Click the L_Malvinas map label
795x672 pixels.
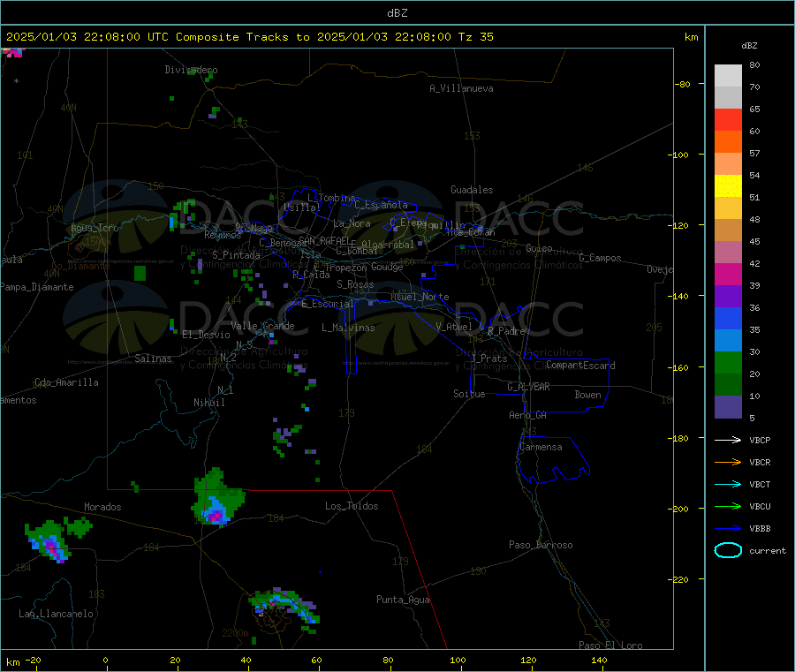[348, 328]
